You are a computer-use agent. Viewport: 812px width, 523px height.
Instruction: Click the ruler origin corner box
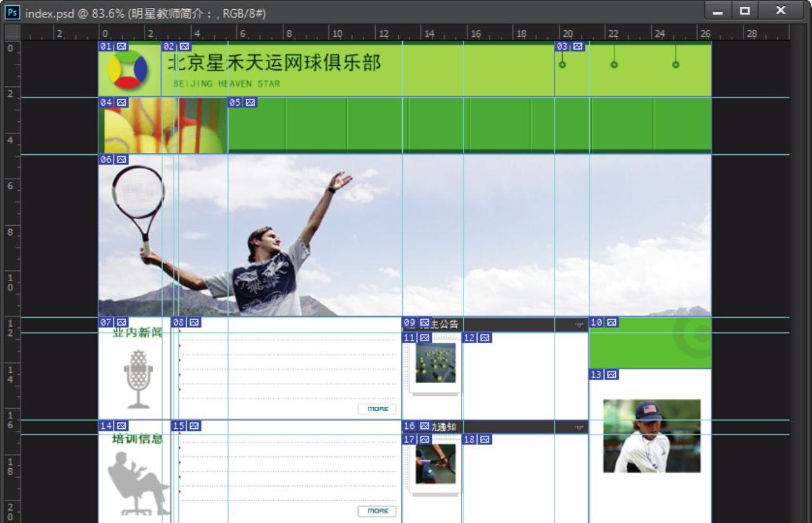click(12, 33)
